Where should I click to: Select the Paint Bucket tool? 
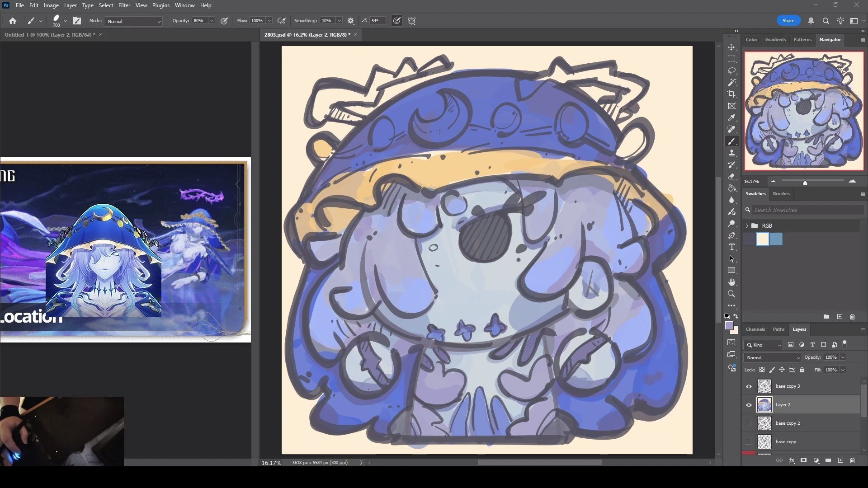(x=731, y=188)
